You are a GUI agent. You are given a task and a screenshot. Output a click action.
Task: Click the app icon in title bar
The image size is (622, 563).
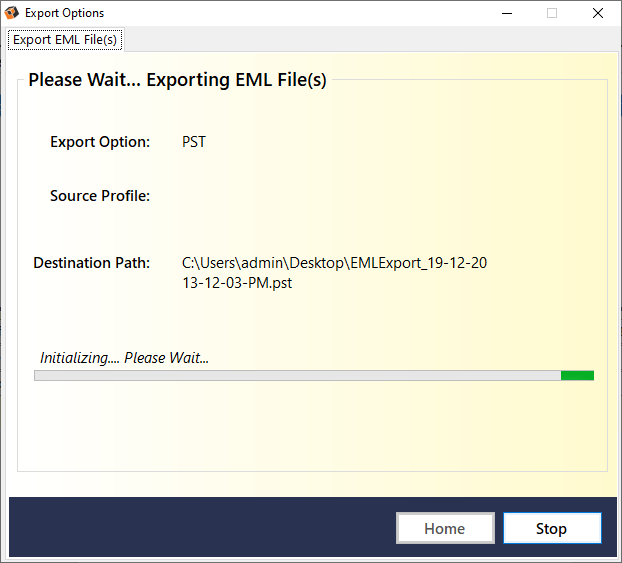point(12,13)
